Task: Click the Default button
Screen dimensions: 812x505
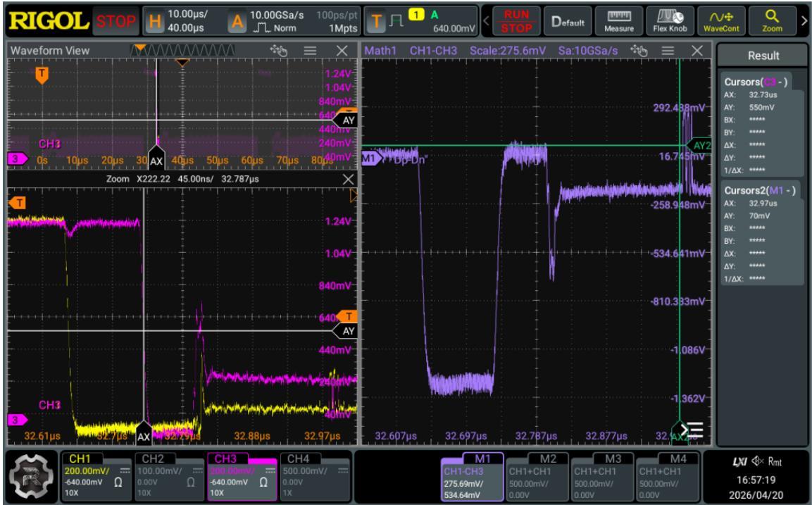Action: [568, 21]
